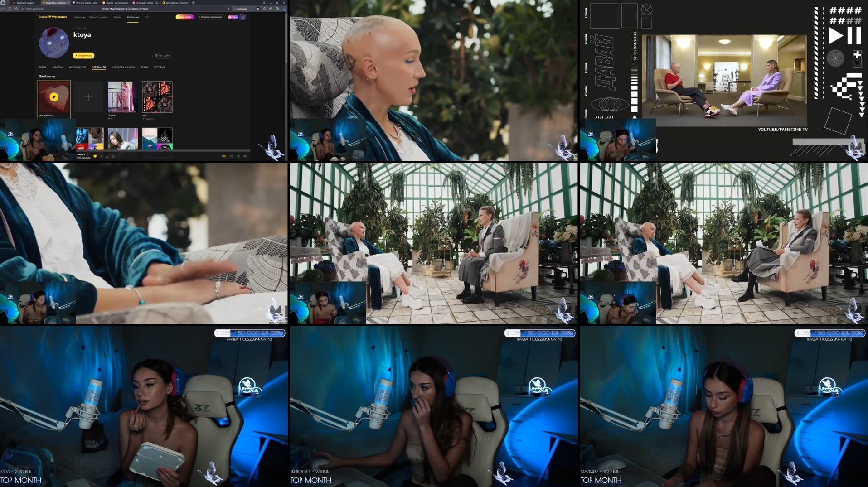Select the ДЕТЯМ collection tab
The width and height of the screenshot is (868, 487).
coord(144,67)
